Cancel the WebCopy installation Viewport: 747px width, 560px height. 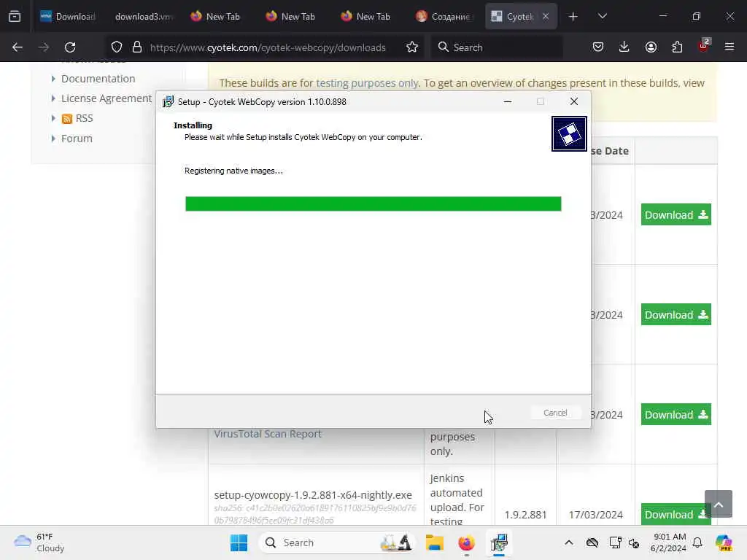[555, 413]
